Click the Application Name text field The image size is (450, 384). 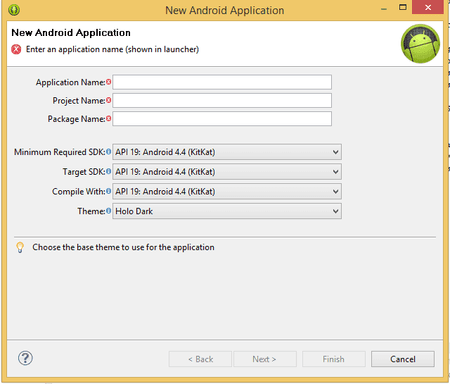pos(222,82)
